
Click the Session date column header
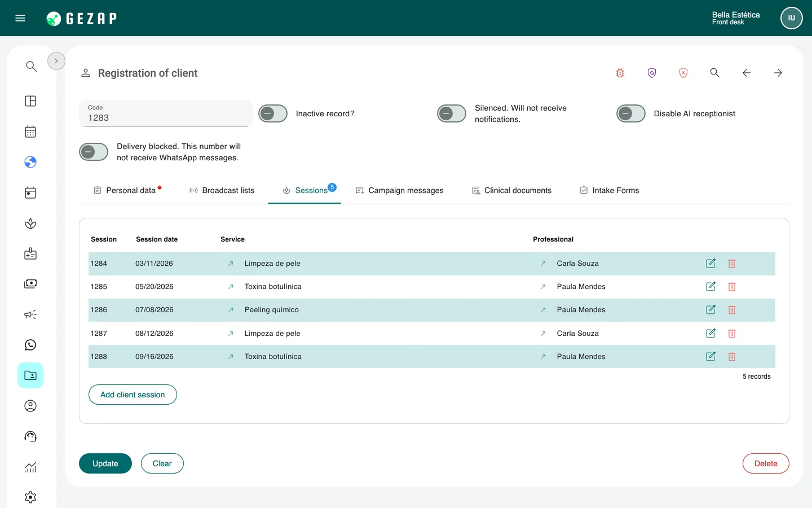[157, 239]
